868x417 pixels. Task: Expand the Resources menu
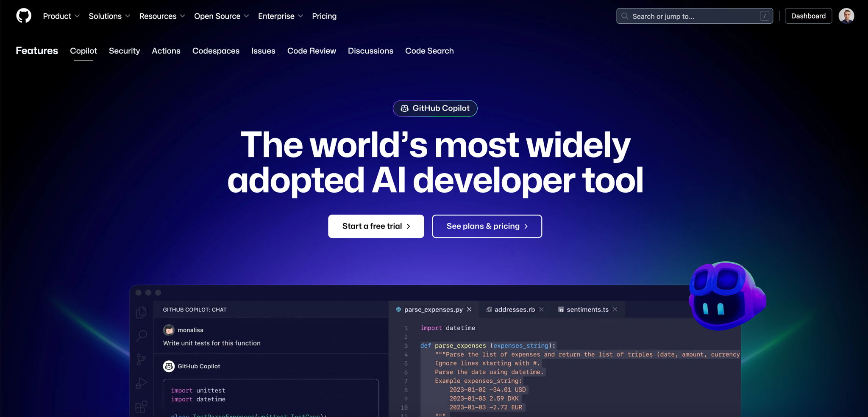(x=162, y=16)
